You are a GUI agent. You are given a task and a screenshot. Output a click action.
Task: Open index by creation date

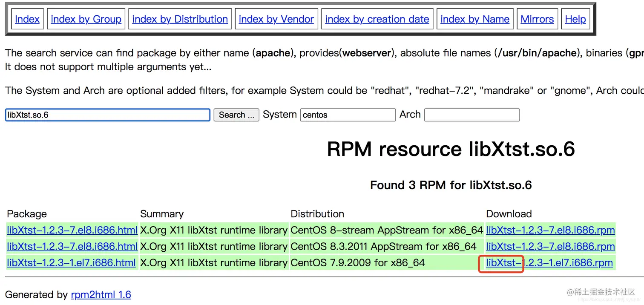click(x=377, y=19)
